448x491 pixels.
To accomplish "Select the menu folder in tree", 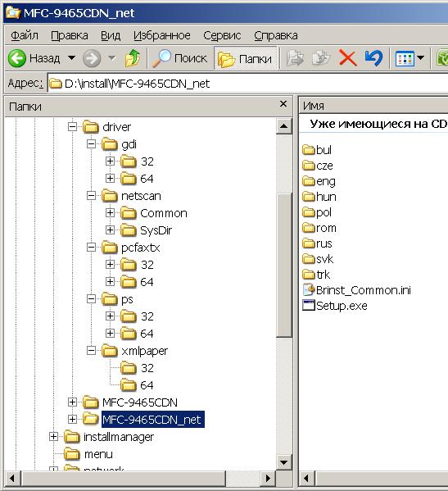I will 98,454.
